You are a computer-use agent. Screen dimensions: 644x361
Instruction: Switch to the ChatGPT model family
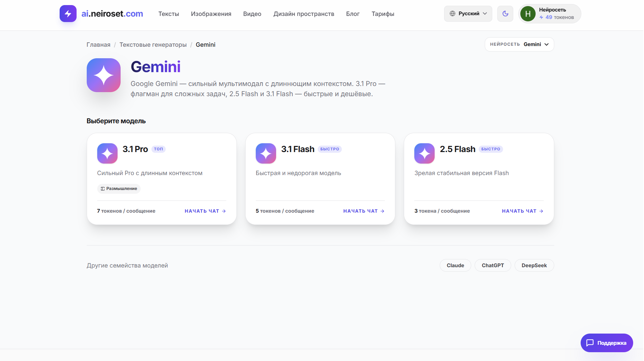coord(493,266)
